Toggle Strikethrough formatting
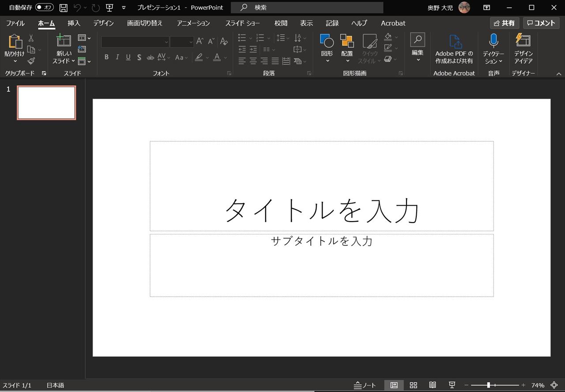Image resolution: width=565 pixels, height=392 pixels. click(x=150, y=57)
